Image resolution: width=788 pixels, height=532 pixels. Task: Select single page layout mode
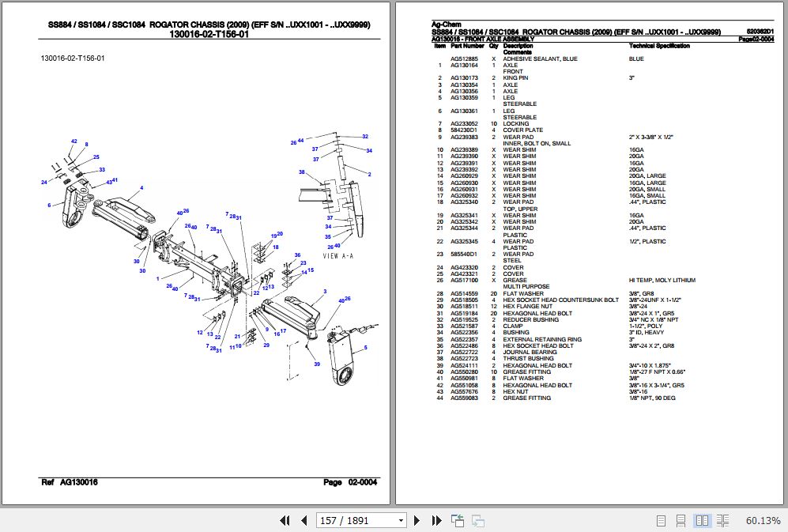662,520
